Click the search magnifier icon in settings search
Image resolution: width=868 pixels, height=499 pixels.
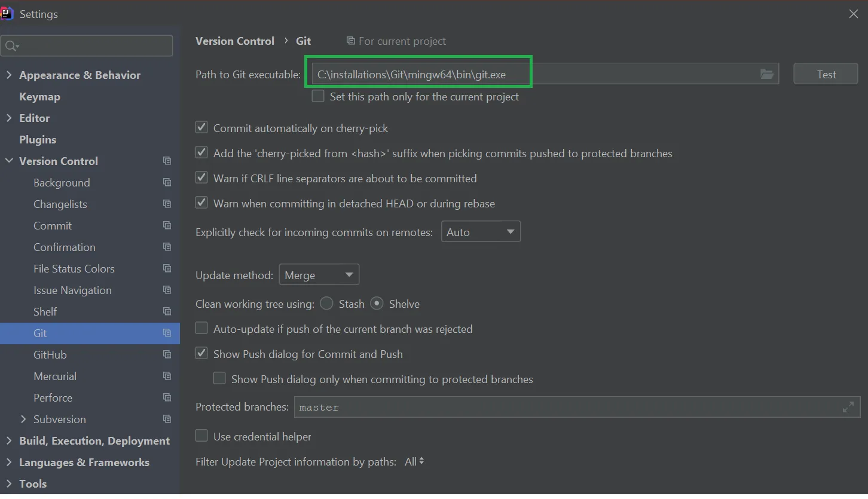11,46
